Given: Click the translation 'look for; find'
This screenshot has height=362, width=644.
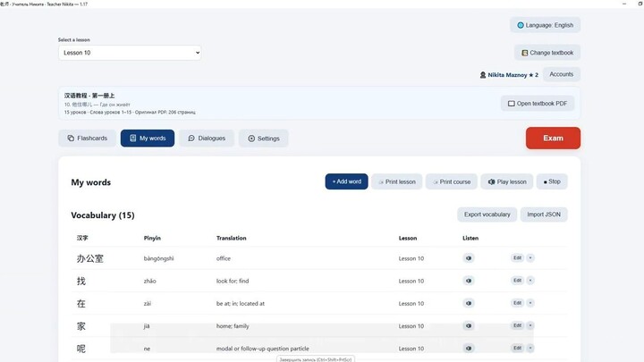Looking at the screenshot, I should [233, 282].
